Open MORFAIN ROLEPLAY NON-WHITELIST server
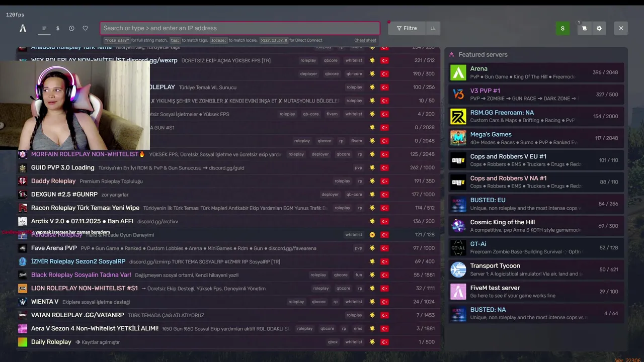The height and width of the screenshot is (362, 644). 228,154
